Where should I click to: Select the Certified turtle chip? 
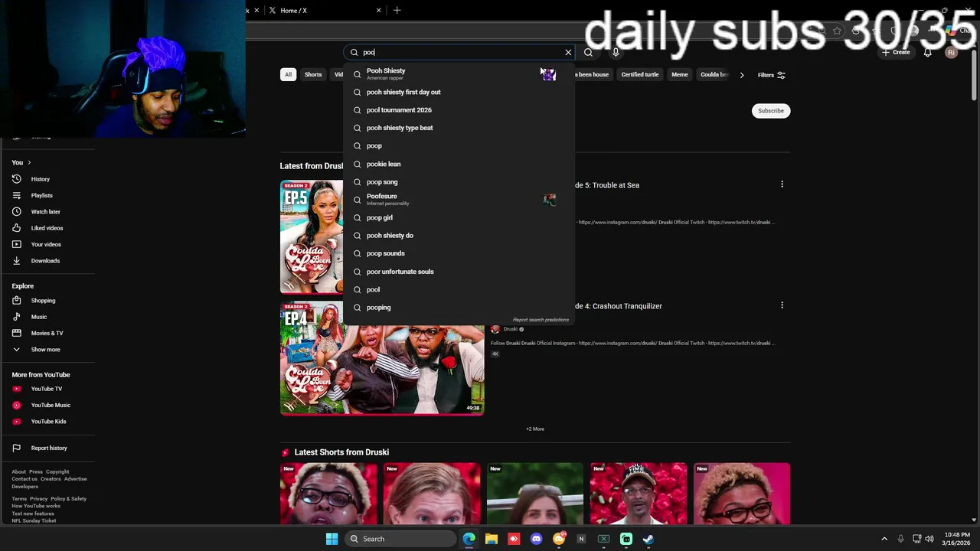pos(640,74)
